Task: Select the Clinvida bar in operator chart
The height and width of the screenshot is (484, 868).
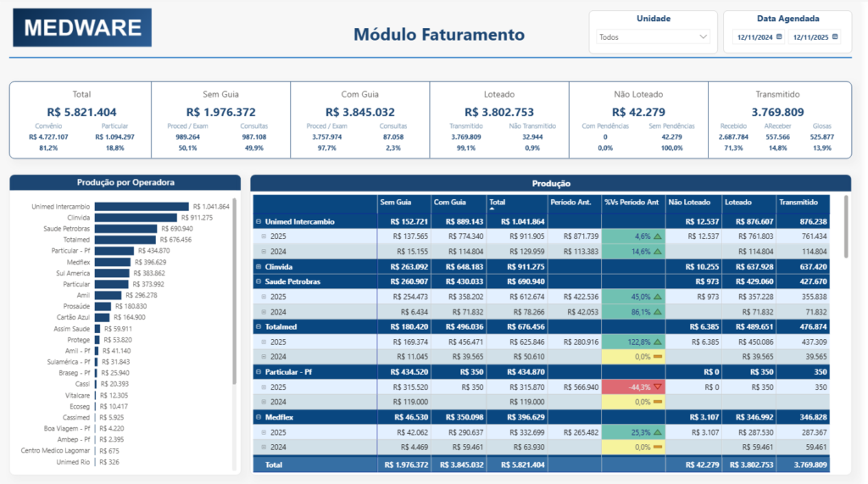Action: tap(136, 218)
